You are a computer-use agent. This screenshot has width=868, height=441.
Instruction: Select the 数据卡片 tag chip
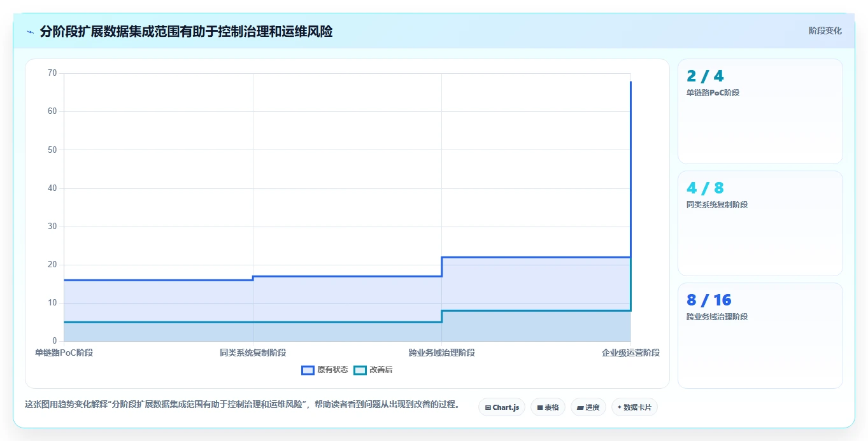click(634, 407)
